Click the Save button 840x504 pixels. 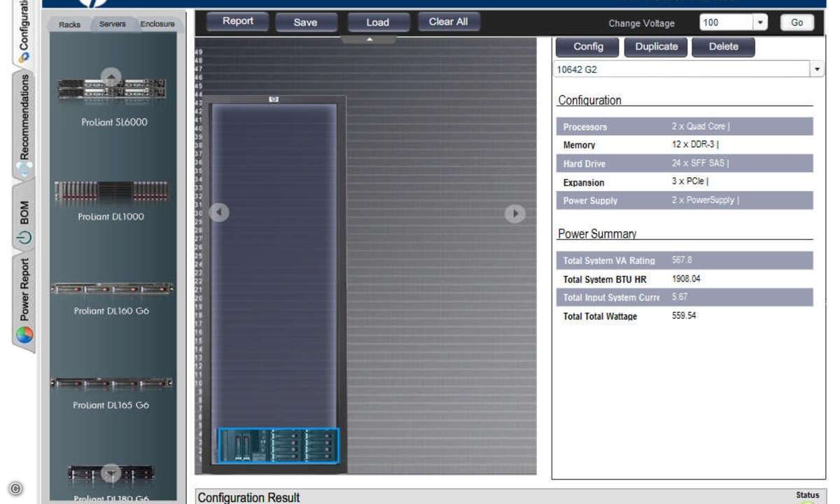(305, 22)
